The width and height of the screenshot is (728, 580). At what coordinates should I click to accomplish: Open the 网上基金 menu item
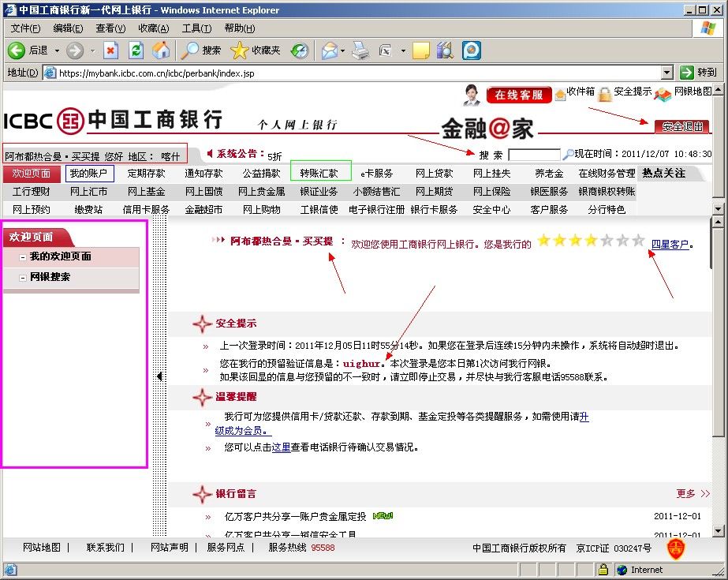[146, 191]
